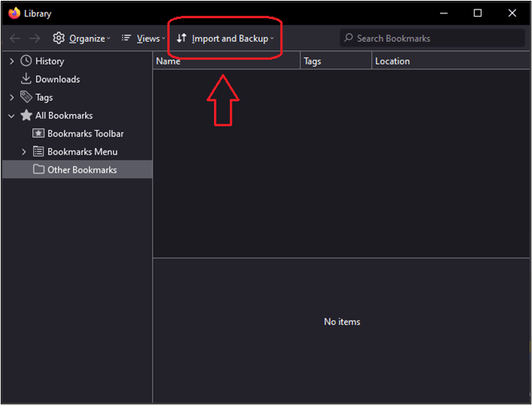The height and width of the screenshot is (405, 532).
Task: Maximize the Library window
Action: [x=478, y=13]
